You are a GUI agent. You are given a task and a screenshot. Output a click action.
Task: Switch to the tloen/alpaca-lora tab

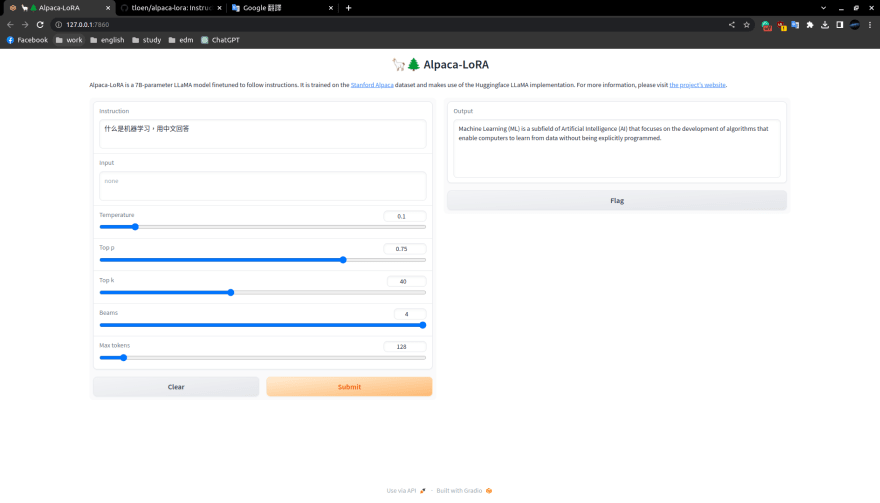(171, 8)
